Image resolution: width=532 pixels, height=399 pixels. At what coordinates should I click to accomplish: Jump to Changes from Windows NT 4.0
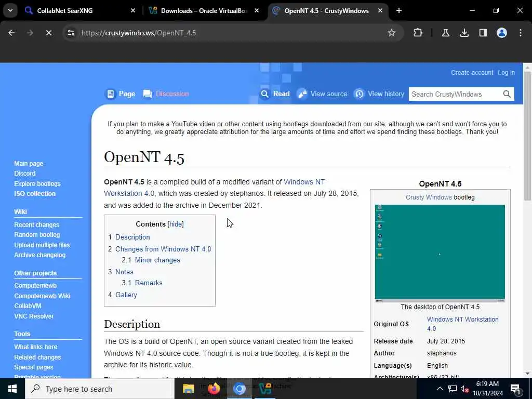click(163, 249)
